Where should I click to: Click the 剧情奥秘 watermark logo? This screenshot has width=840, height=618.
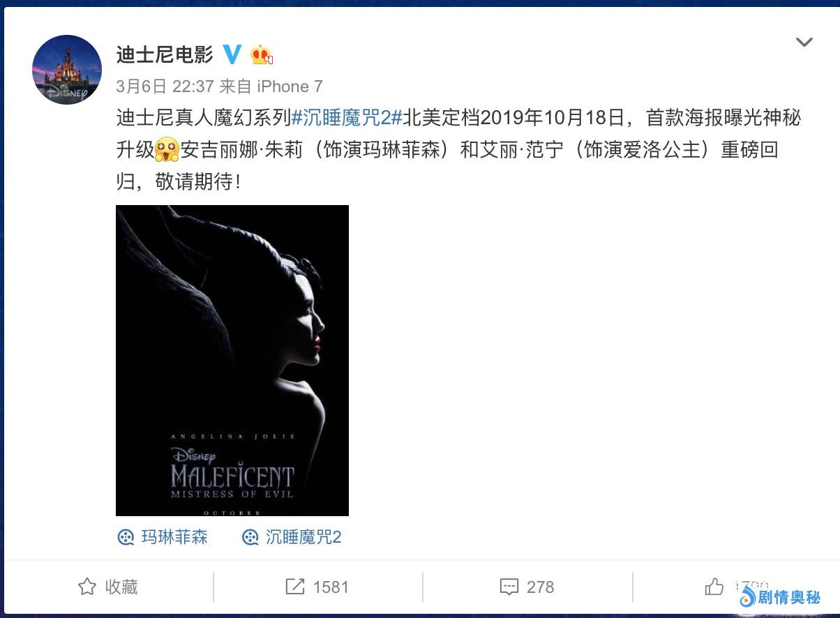point(779,597)
